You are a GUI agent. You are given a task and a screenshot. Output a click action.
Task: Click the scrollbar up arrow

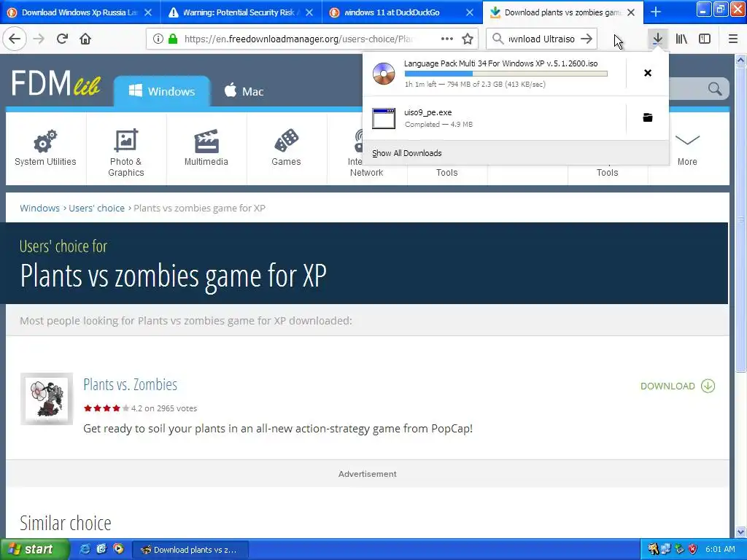740,60
